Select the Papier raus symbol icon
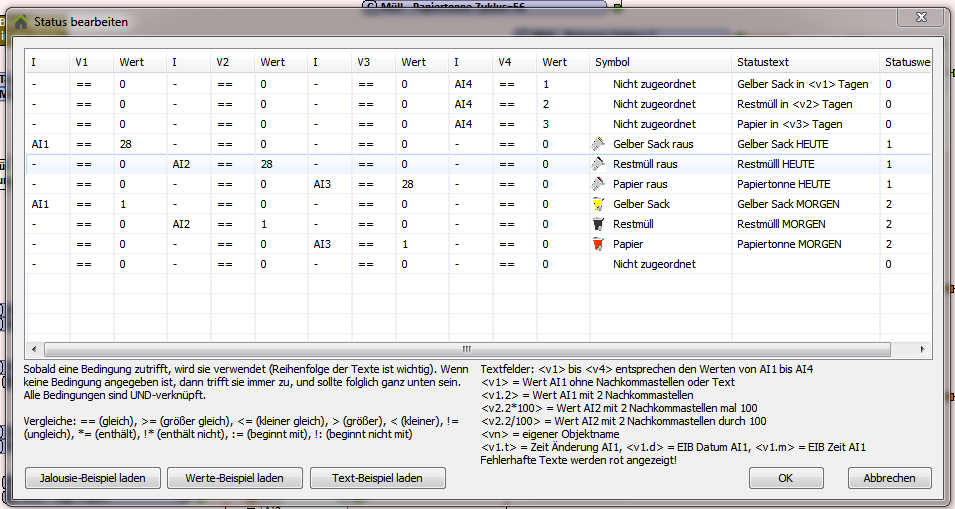 pos(598,184)
